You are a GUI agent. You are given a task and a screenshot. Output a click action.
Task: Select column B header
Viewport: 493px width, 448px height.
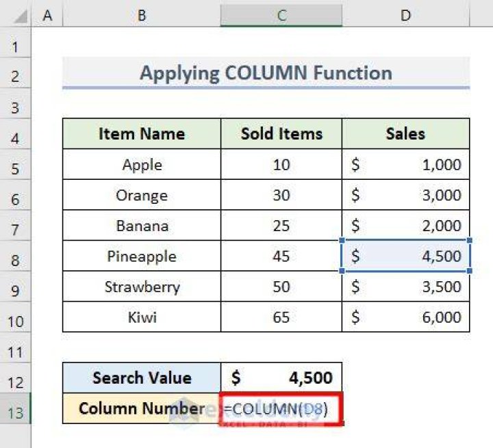coord(142,15)
